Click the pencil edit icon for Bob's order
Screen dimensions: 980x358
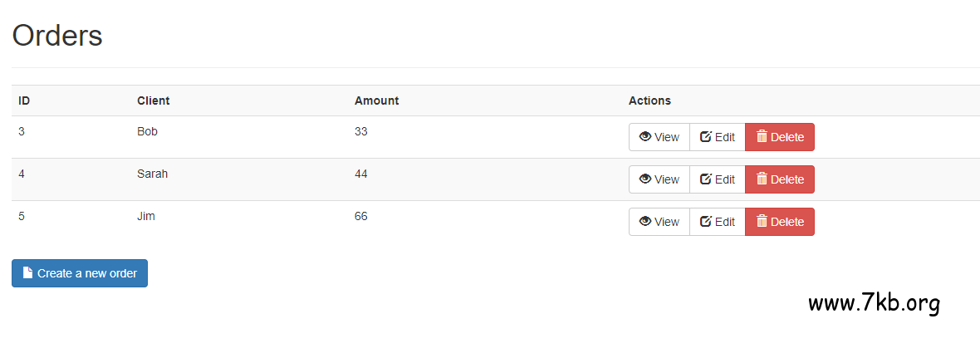click(x=706, y=137)
